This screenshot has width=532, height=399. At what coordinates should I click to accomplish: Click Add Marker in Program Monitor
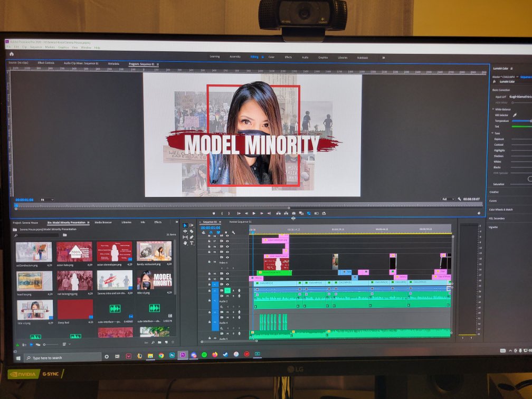click(214, 213)
